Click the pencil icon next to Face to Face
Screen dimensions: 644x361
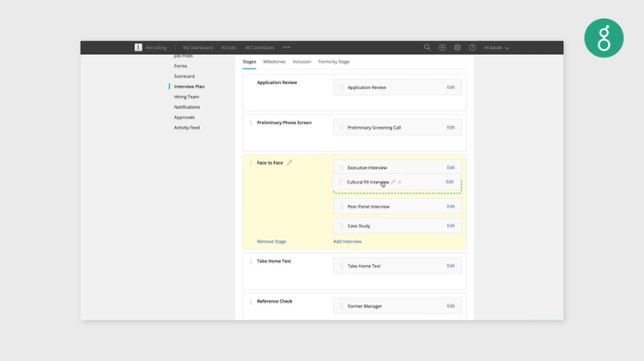(x=289, y=163)
